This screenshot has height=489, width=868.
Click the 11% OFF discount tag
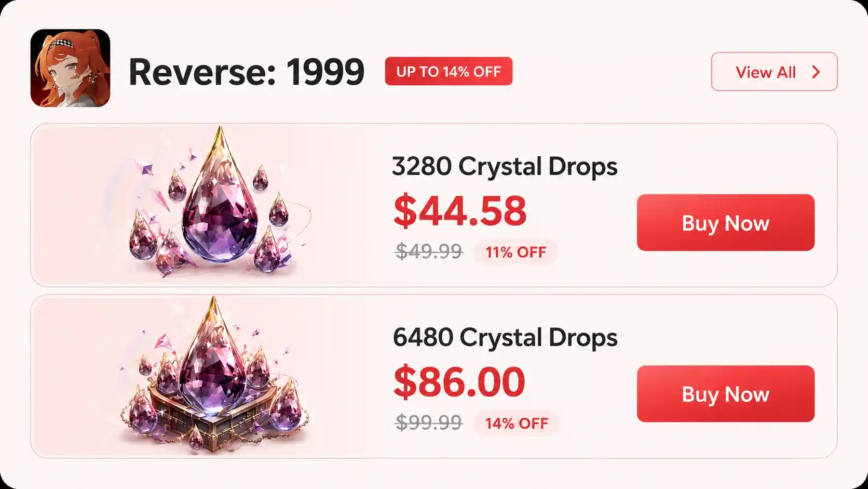pyautogui.click(x=516, y=252)
